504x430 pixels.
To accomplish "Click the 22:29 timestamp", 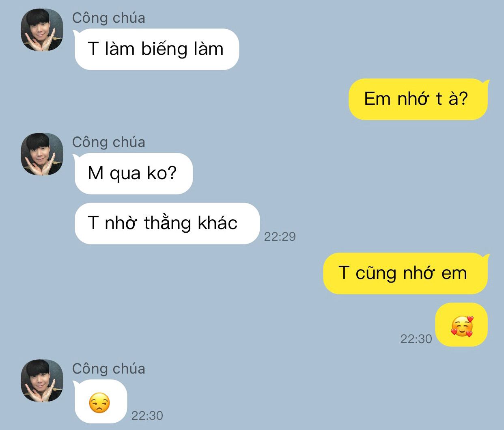I will click(x=280, y=236).
